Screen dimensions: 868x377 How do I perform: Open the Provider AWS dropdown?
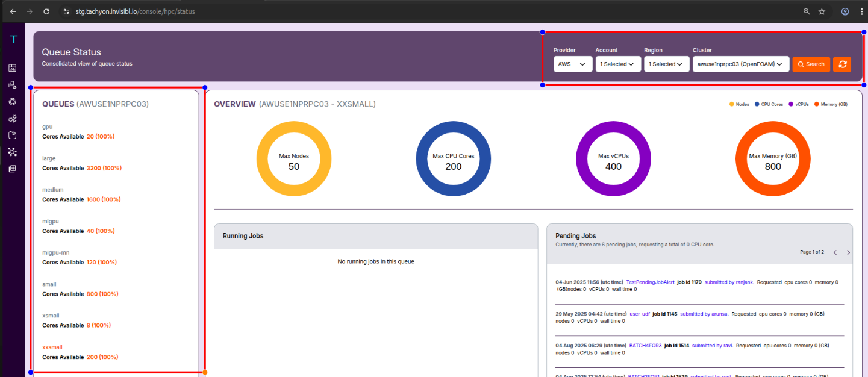pos(573,64)
